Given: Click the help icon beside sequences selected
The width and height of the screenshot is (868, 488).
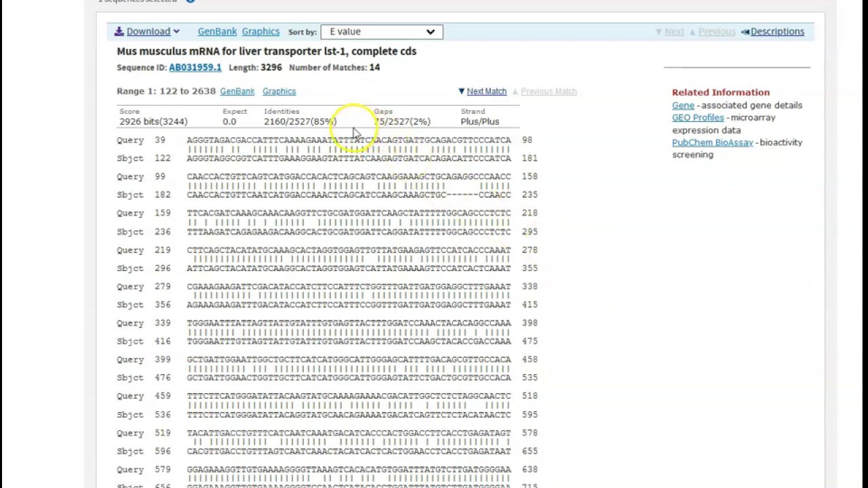Looking at the screenshot, I should [x=191, y=1].
